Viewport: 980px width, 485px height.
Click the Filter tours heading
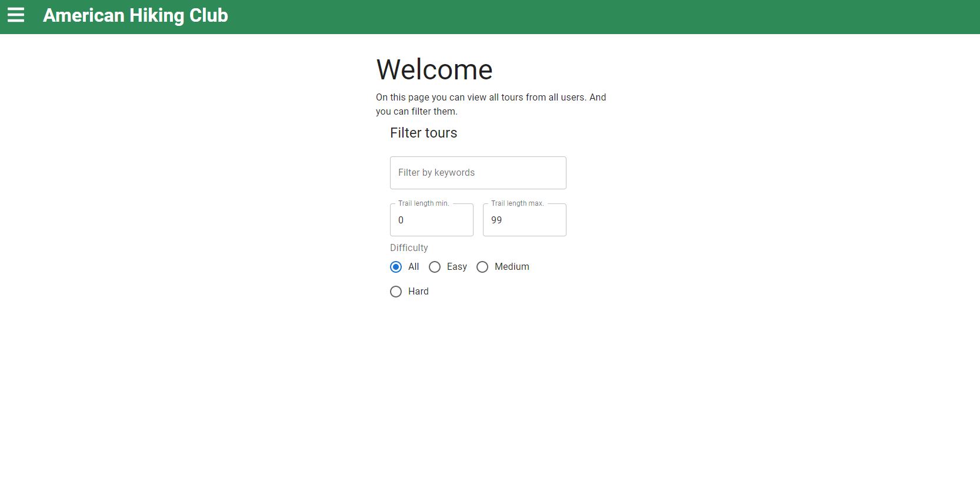point(424,133)
